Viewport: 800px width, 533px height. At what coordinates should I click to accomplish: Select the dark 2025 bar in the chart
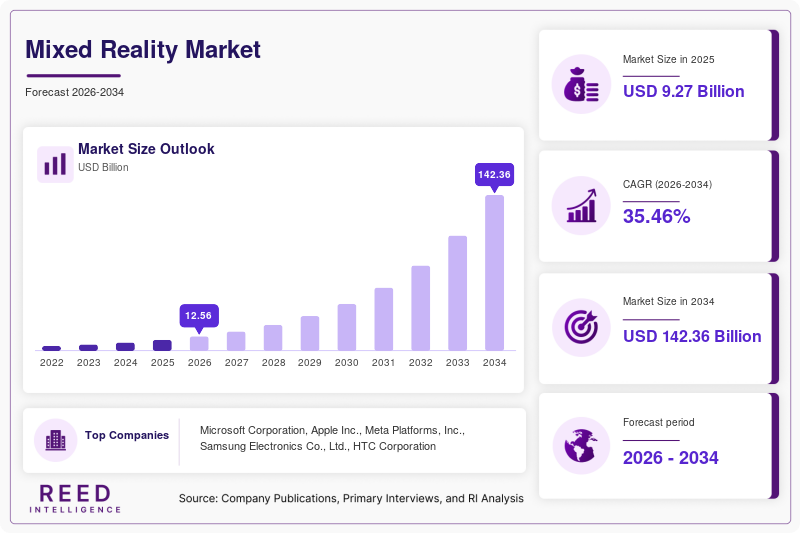162,345
